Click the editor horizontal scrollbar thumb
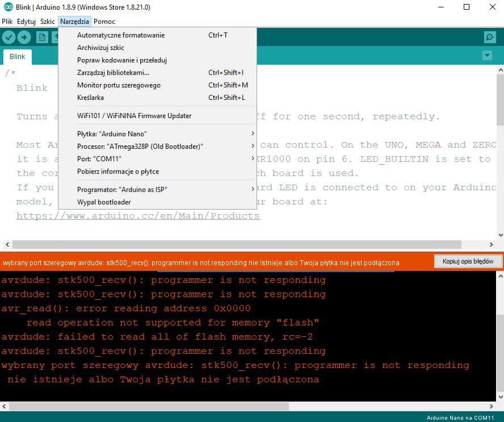 pyautogui.click(x=237, y=244)
